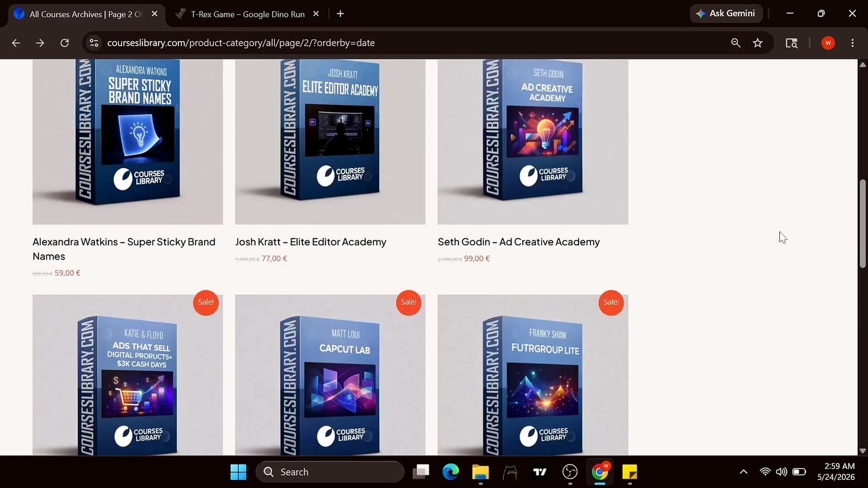Open the Chrome profile avatar W
The width and height of the screenshot is (868, 488).
coord(828,43)
